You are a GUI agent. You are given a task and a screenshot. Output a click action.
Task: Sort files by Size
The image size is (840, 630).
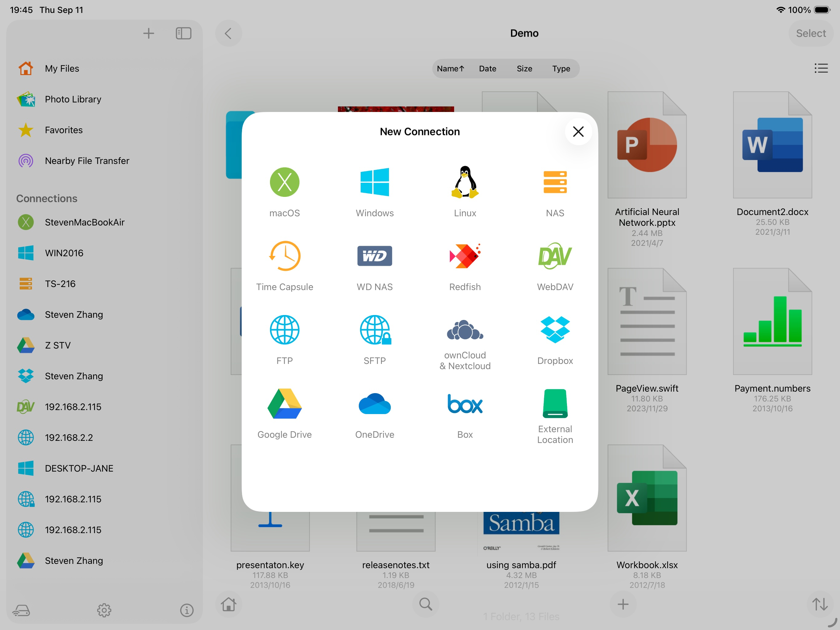[x=524, y=69]
